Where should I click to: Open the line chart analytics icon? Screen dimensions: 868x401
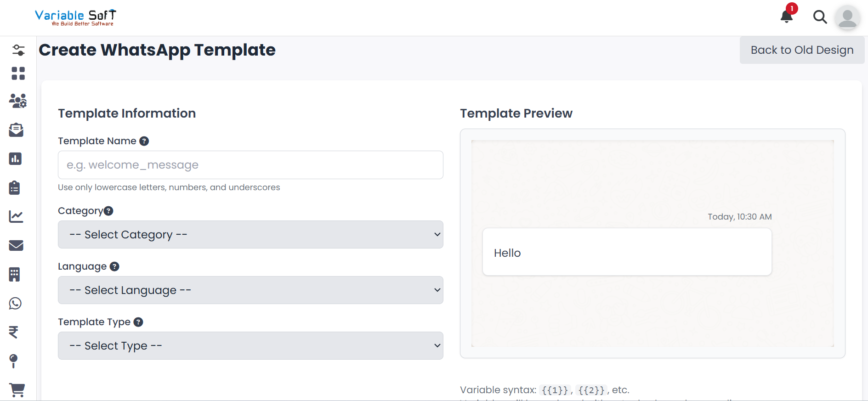pyautogui.click(x=16, y=216)
